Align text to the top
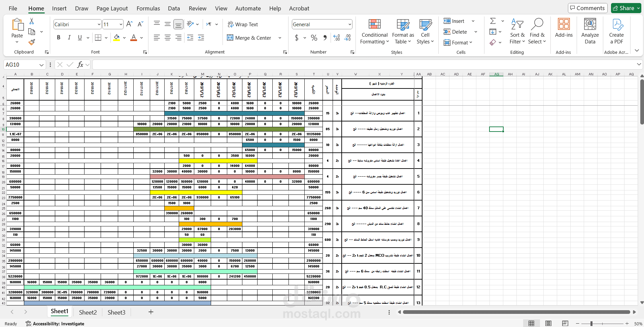644x327 pixels. tap(157, 24)
